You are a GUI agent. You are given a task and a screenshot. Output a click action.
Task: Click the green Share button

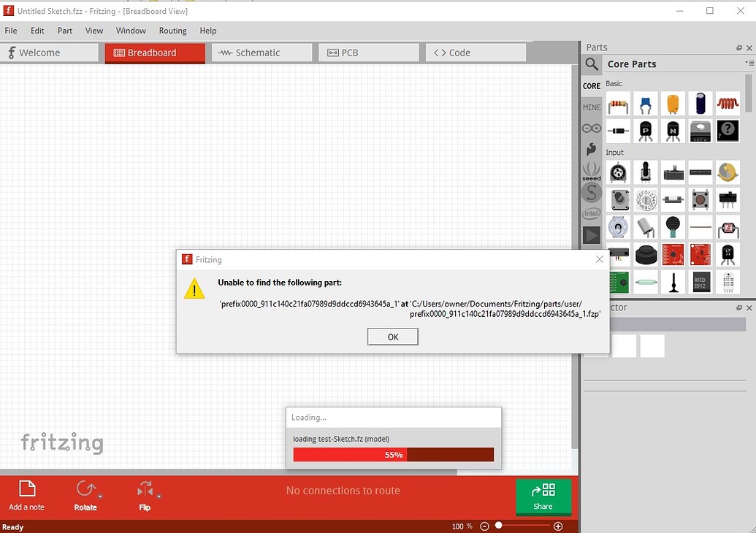[543, 496]
